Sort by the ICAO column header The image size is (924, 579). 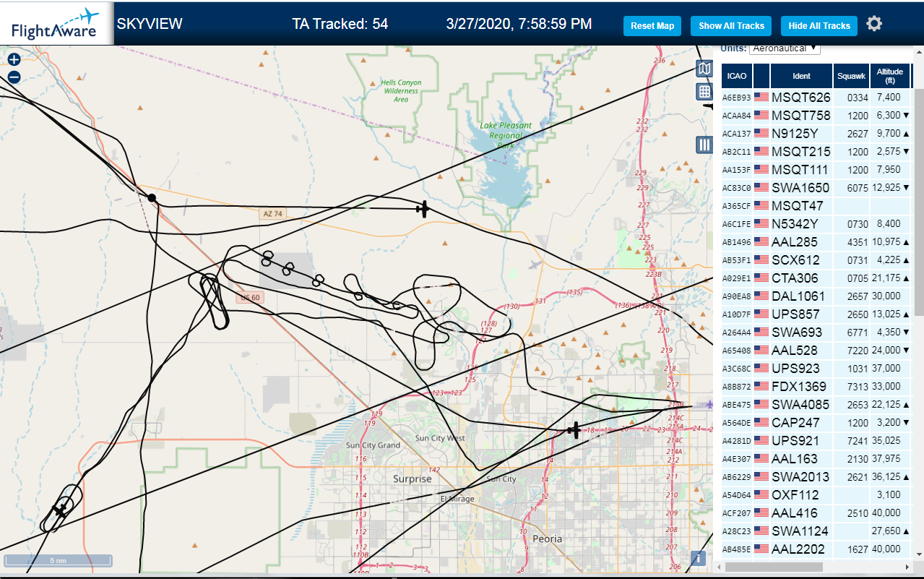737,76
